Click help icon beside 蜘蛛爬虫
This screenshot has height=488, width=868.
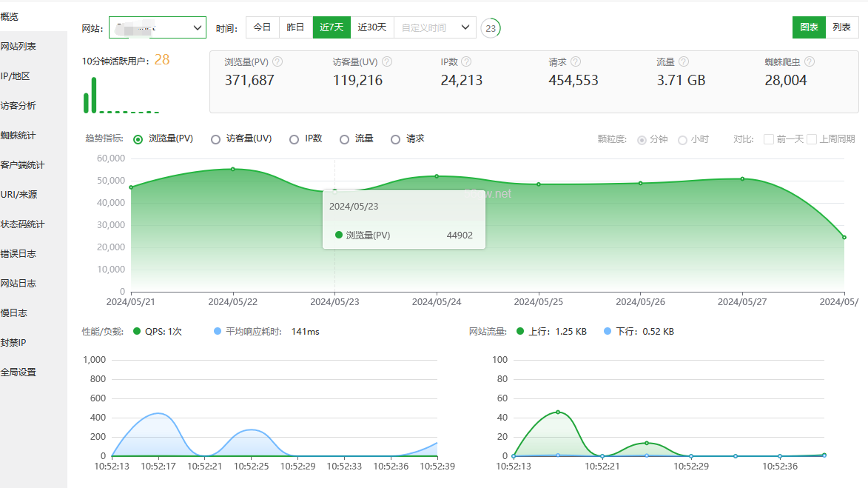pyautogui.click(x=810, y=62)
